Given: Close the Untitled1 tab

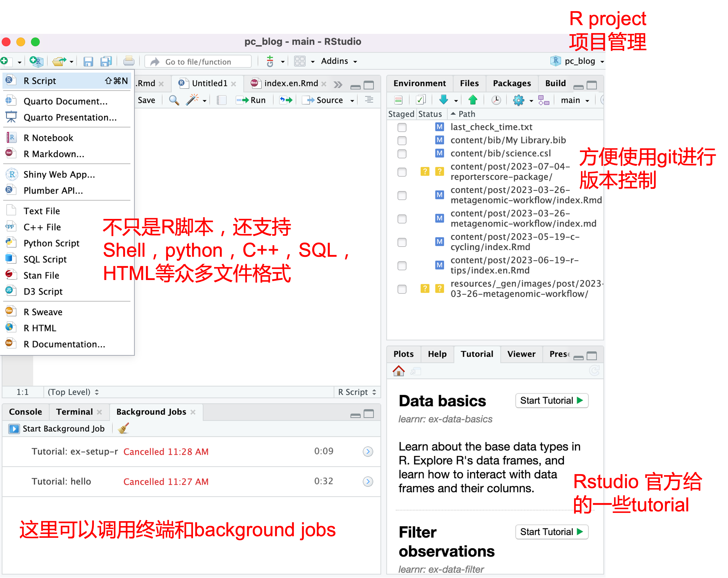Looking at the screenshot, I should point(233,84).
